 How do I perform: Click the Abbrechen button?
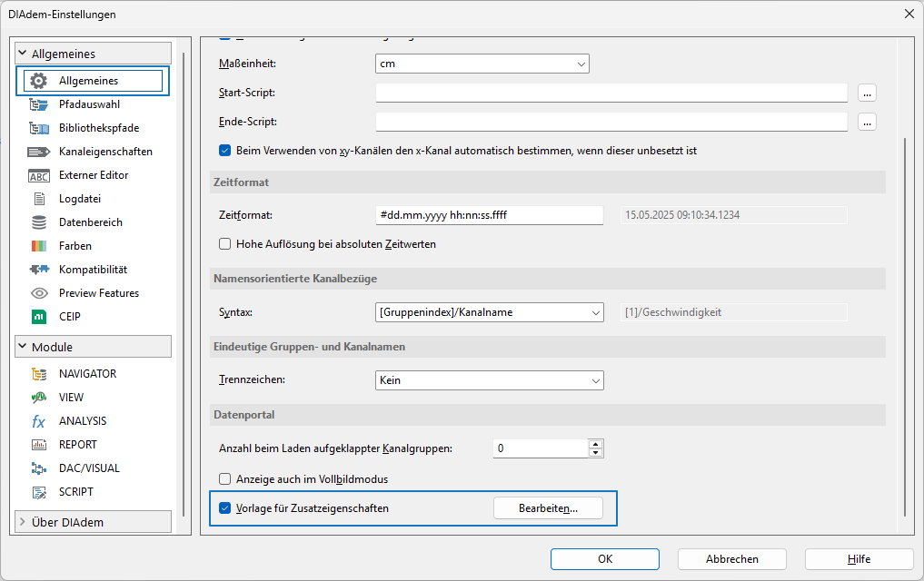[x=732, y=559]
